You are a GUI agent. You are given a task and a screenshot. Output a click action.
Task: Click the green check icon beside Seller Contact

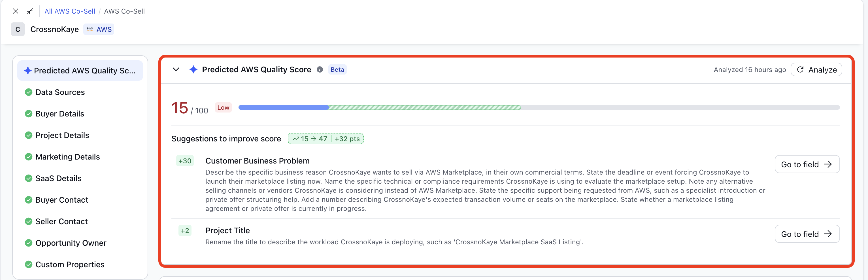(29, 221)
